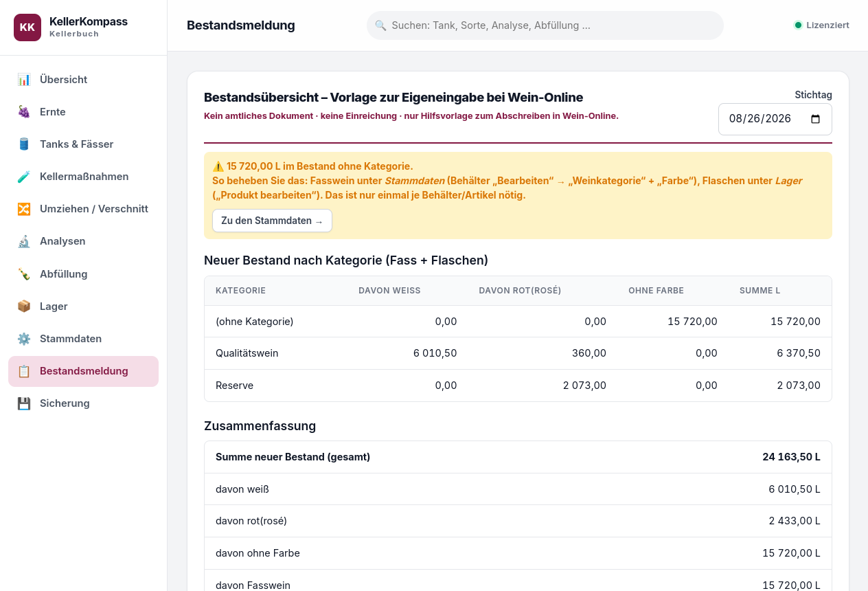
Task: Click the shuffle icon for Umziehen / Verschnitt
Action: pos(24,209)
